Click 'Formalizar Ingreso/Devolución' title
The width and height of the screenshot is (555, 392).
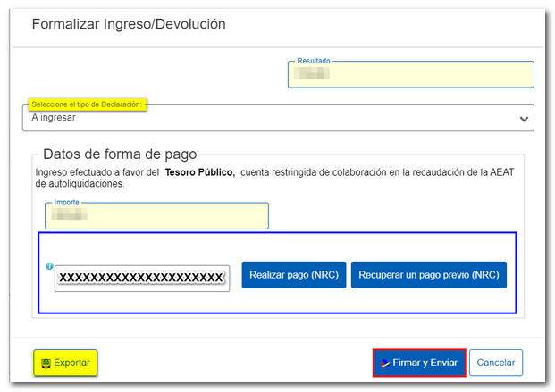point(129,24)
